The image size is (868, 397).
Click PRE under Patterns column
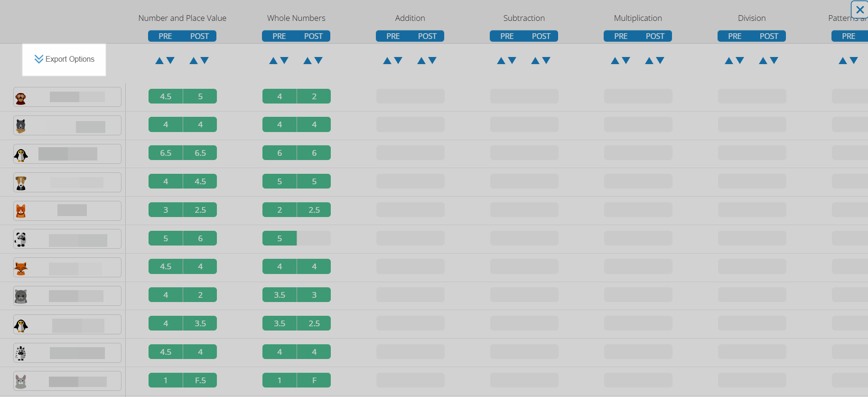(x=849, y=36)
